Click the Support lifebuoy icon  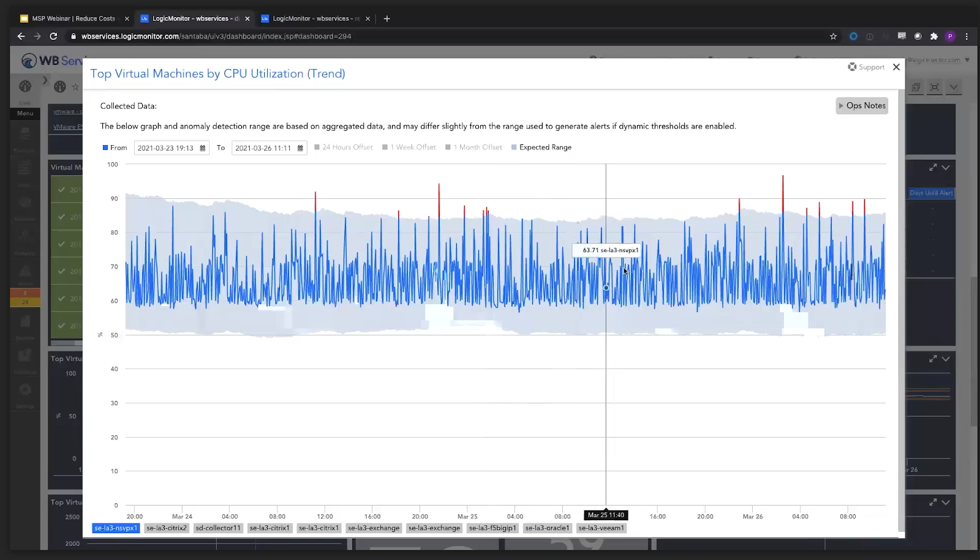tap(852, 67)
